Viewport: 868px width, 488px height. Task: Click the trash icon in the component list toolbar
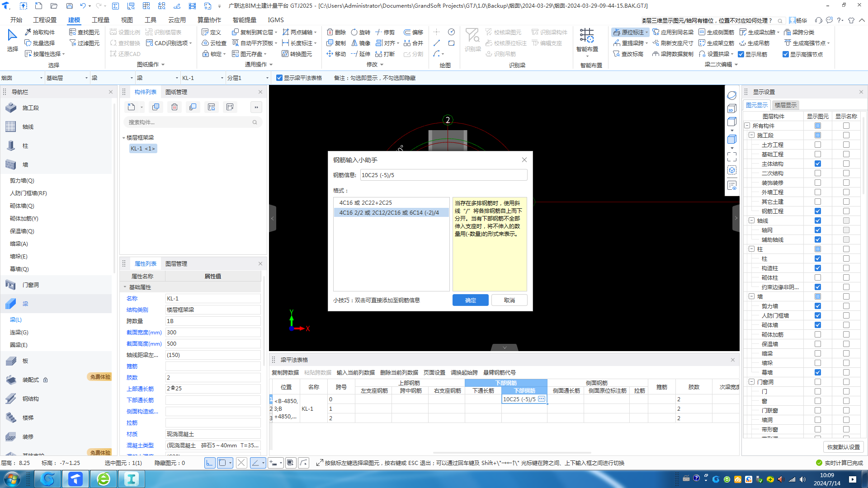point(175,107)
